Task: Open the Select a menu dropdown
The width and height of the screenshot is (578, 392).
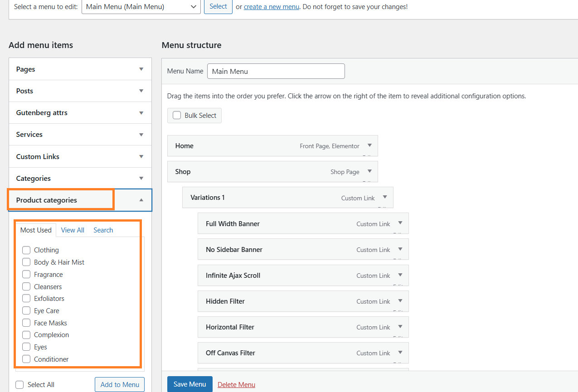Action: pos(141,7)
